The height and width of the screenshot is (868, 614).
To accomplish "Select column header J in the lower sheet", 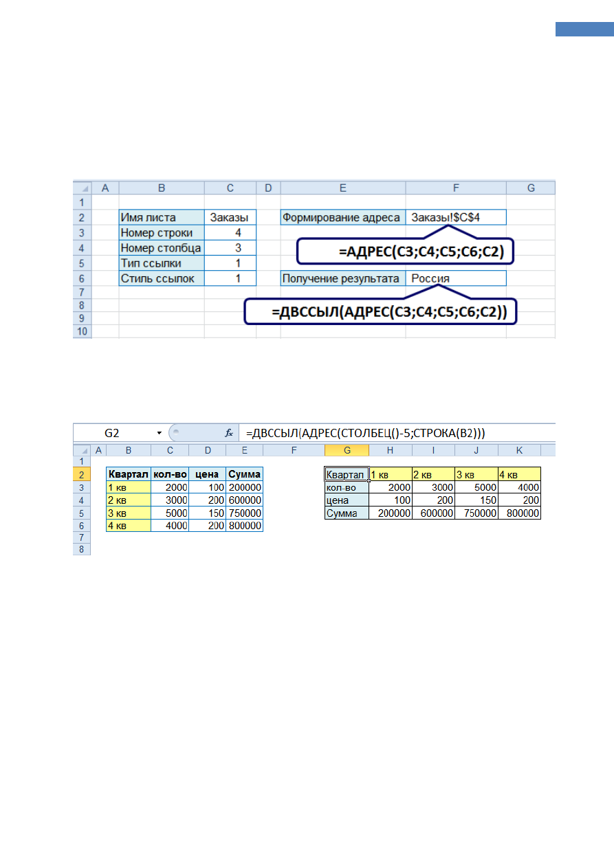I will 476,450.
